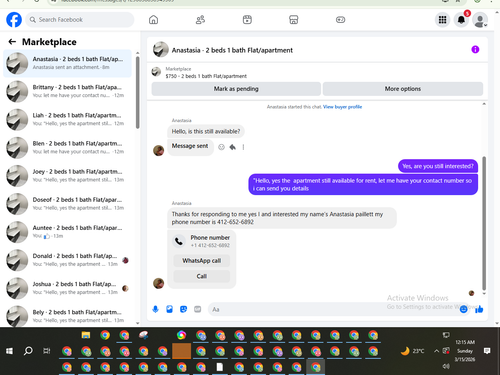
Task: Open the account profile menu
Action: click(x=480, y=20)
